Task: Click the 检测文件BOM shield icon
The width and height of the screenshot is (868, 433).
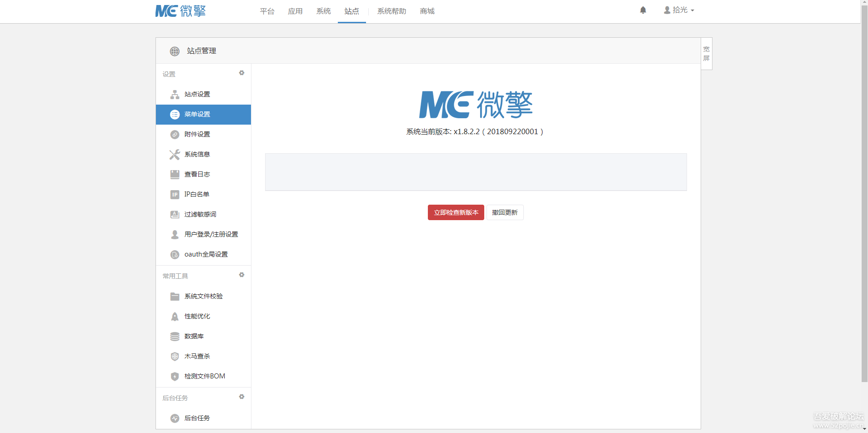Action: (175, 377)
